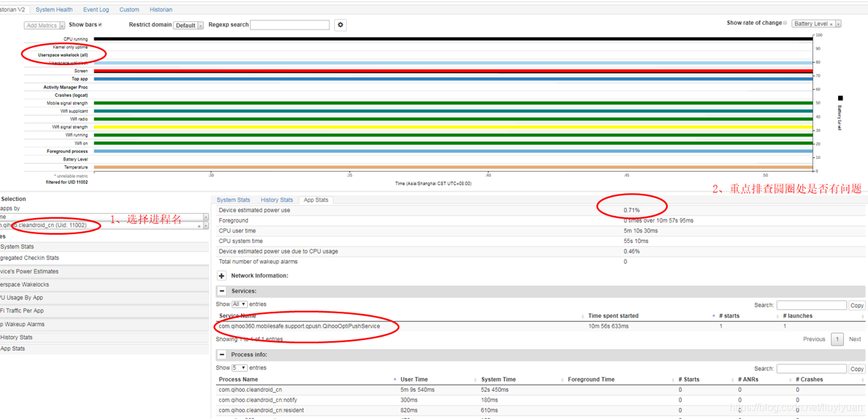Screen dimensions: 868x419
Task: Go to Next page of Services table
Action: 855,339
